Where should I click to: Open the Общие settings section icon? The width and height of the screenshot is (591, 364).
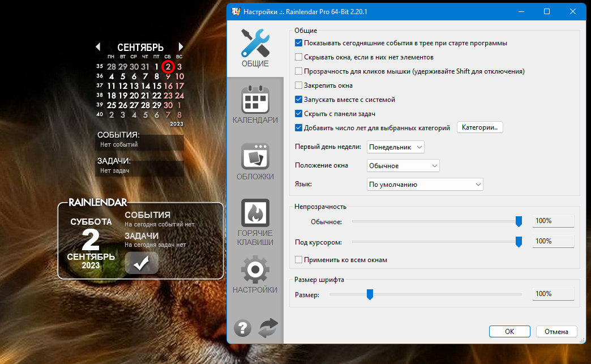tap(255, 48)
